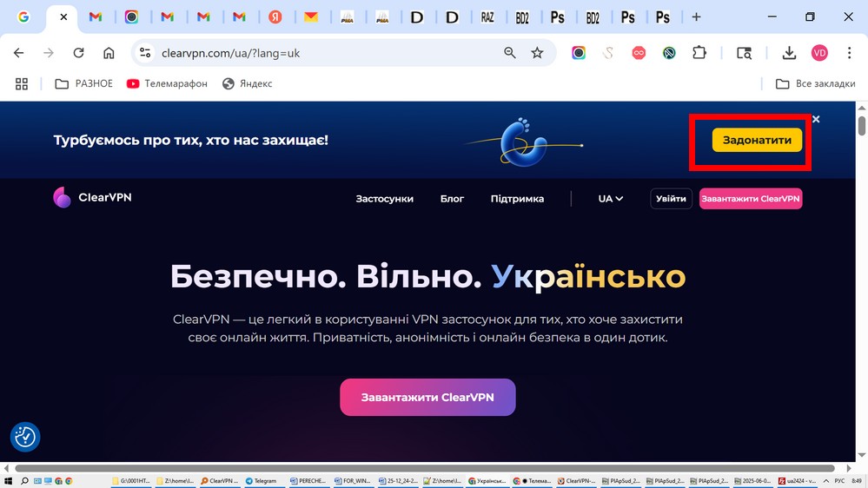Click header Завантажити ClearVPN button
The height and width of the screenshot is (488, 868).
(751, 199)
